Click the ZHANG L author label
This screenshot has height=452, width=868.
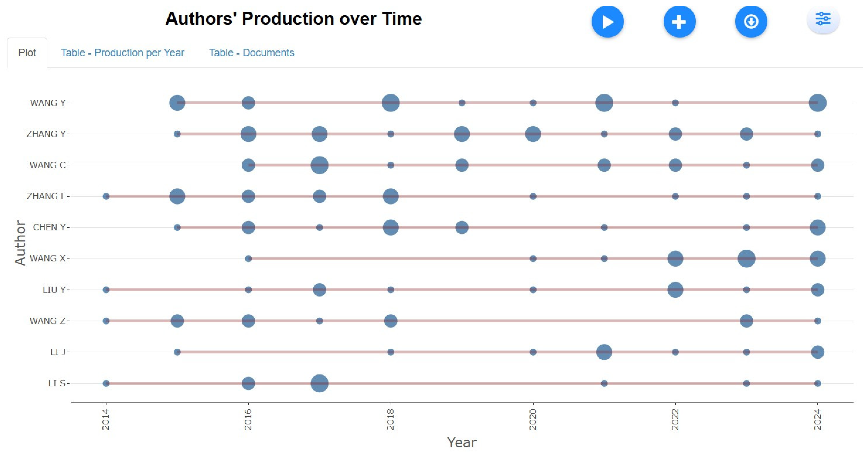click(46, 196)
